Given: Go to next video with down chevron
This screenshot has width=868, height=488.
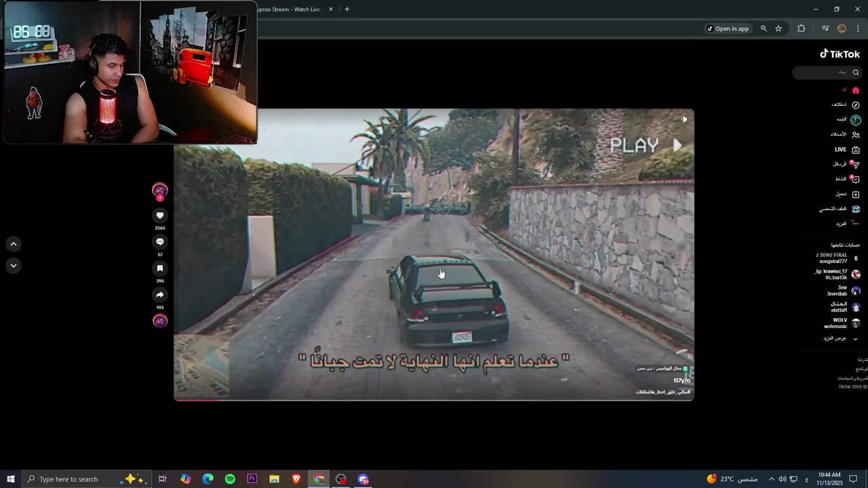Looking at the screenshot, I should tap(13, 266).
